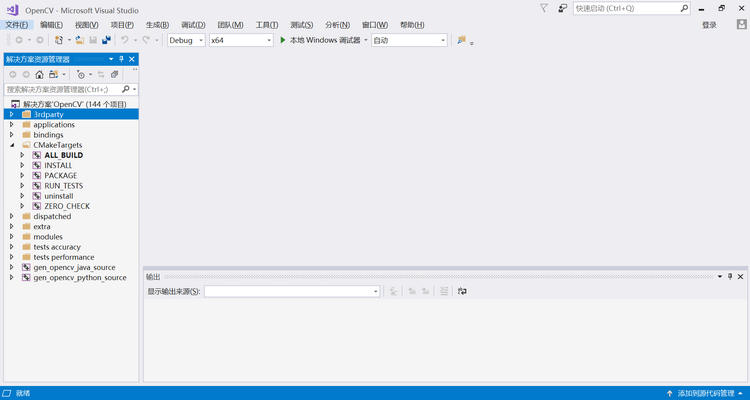This screenshot has height=400, width=750.
Task: Close the Solution Explorer panel
Action: pyautogui.click(x=132, y=59)
